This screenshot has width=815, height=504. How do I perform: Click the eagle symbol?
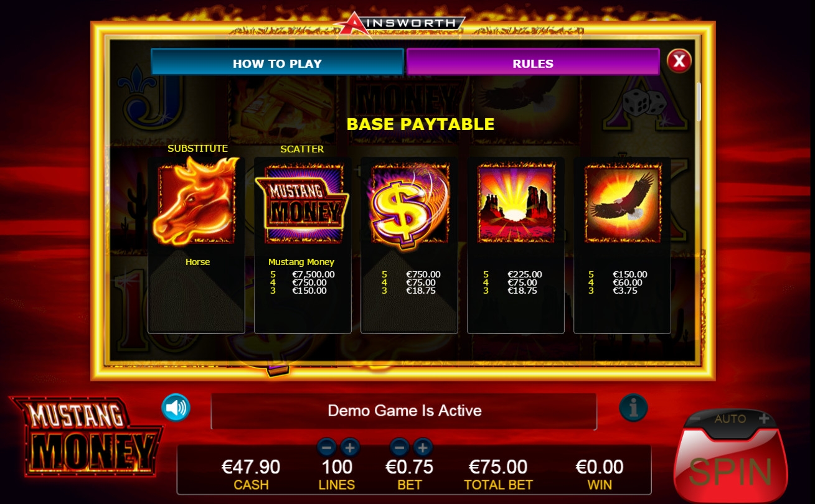(x=623, y=203)
